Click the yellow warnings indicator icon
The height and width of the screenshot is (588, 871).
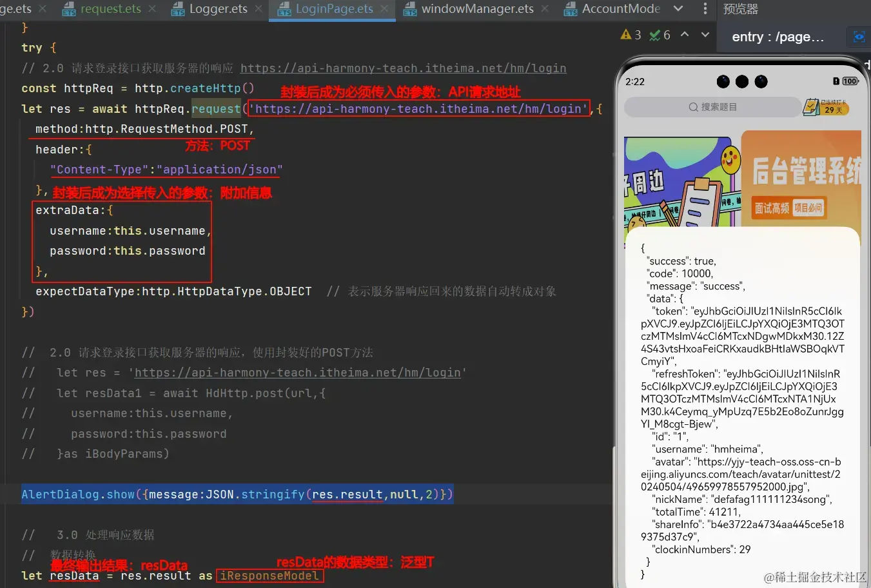(x=626, y=35)
